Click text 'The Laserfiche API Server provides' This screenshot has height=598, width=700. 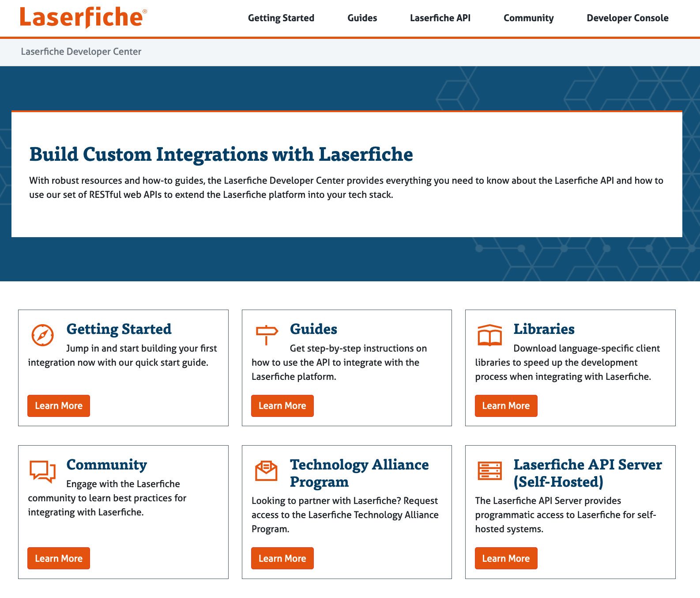(x=548, y=501)
